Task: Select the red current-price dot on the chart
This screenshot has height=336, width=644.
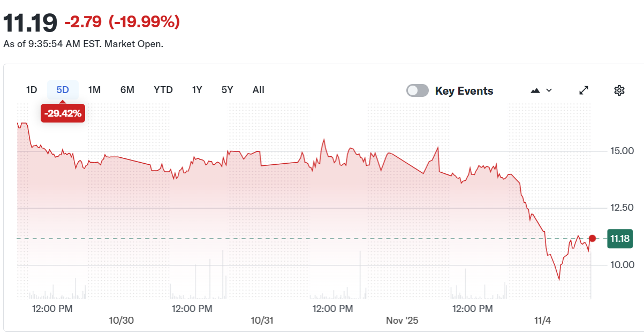Action: [592, 239]
